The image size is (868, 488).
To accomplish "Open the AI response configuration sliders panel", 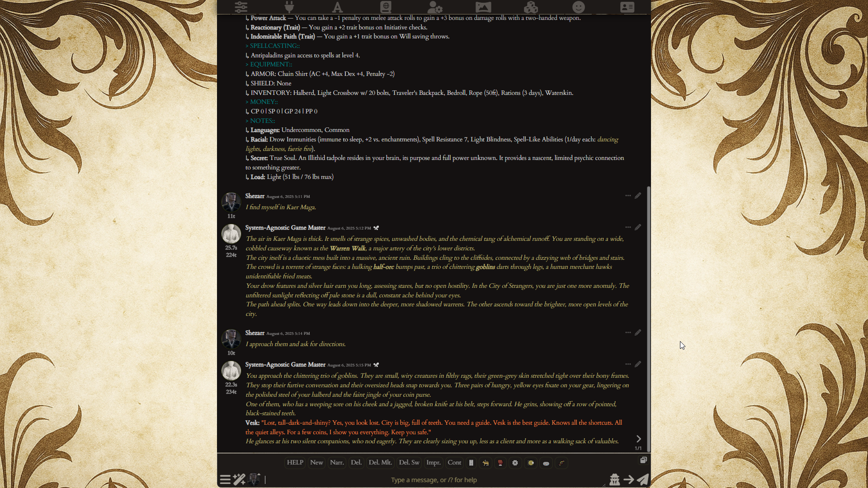I will tap(241, 7).
